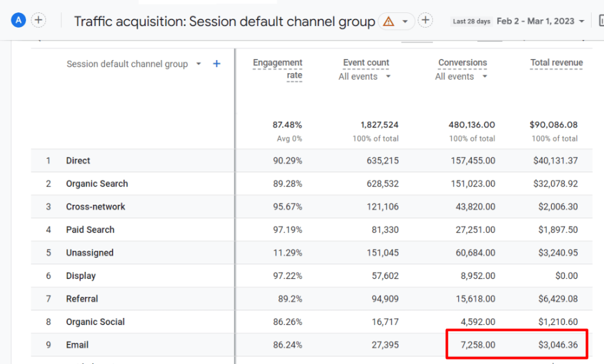The width and height of the screenshot is (604, 364).
Task: Sort the table by Engagement rate
Action: (277, 63)
